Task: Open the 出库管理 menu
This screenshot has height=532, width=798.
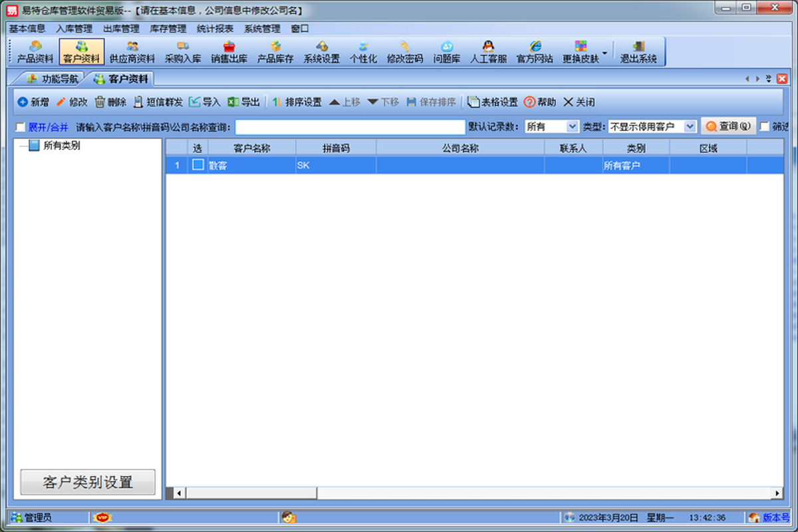Action: [x=121, y=29]
